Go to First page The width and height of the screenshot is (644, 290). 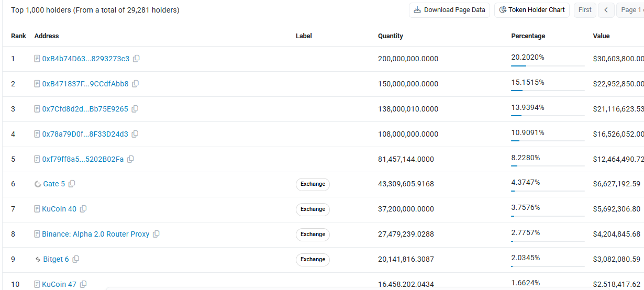(585, 10)
